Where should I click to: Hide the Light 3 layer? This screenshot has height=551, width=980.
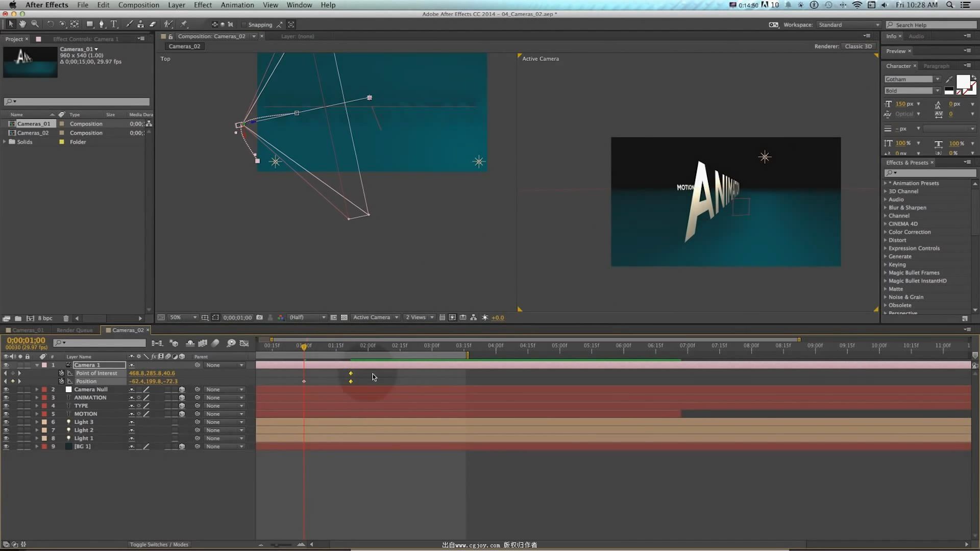[6, 422]
